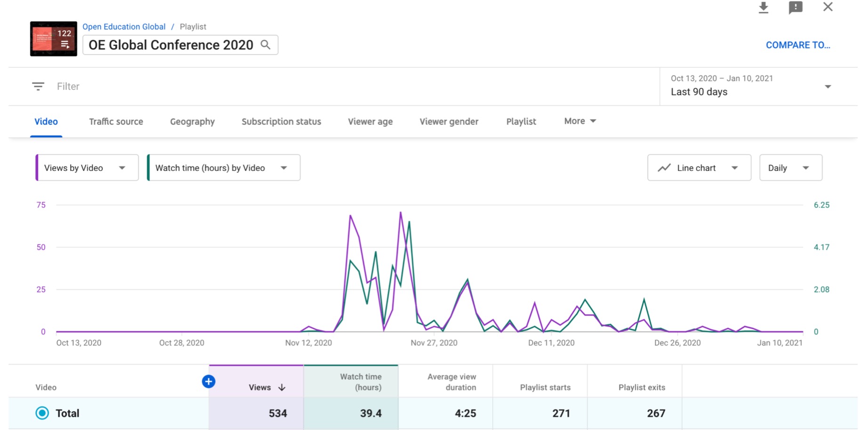868x430 pixels.
Task: Open the Geography tab
Action: click(x=192, y=121)
